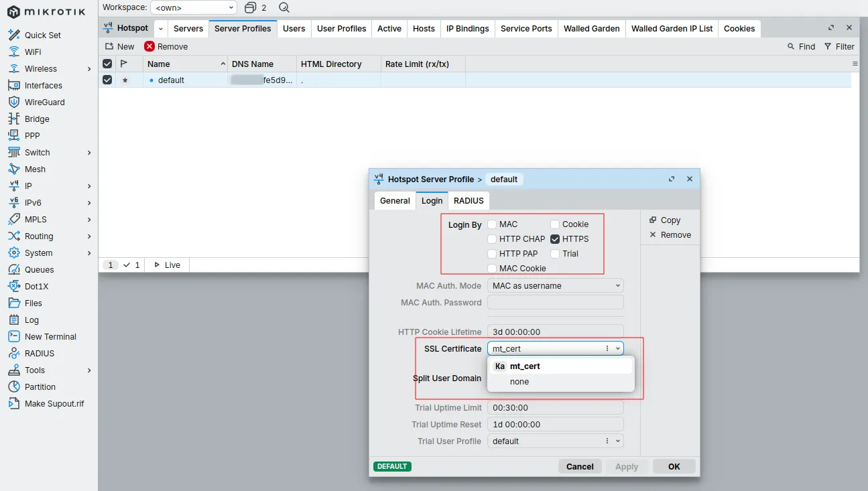Uncheck the default profile row checkbox

107,80
